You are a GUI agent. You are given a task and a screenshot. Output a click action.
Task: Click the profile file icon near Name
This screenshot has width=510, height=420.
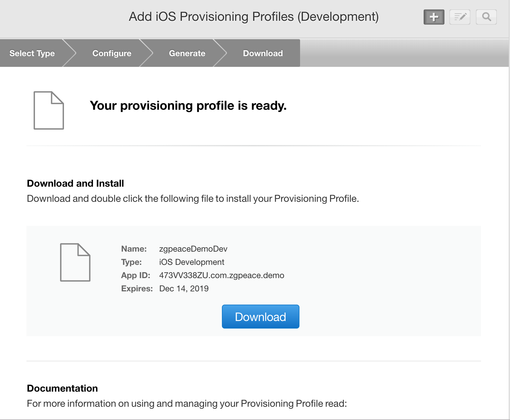(x=75, y=262)
